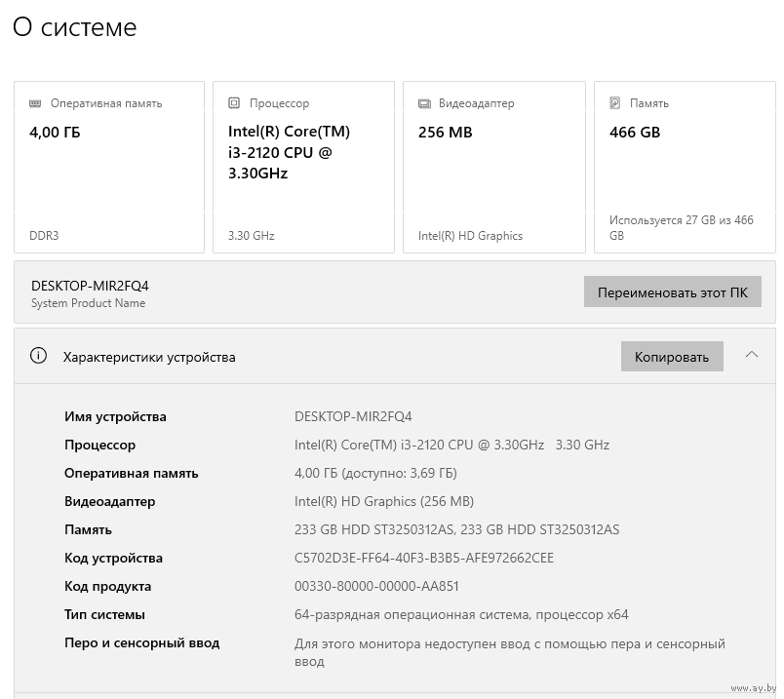Screen dimensions: 784x699
Task: Click the Видеоадаптер monitor icon
Action: (424, 103)
